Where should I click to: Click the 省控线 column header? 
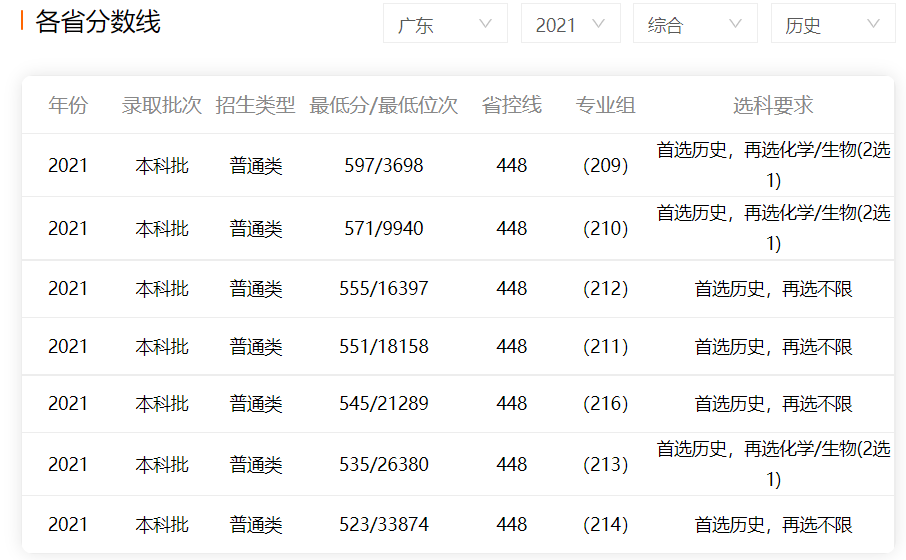[x=511, y=105]
